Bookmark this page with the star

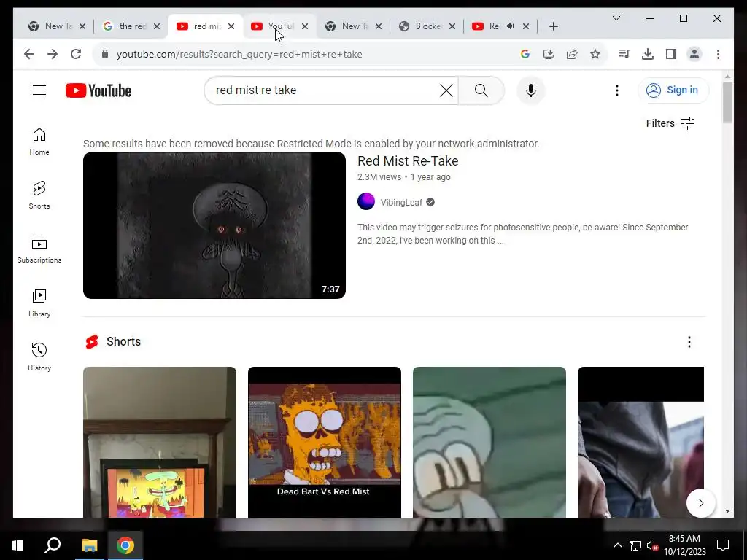pyautogui.click(x=595, y=54)
